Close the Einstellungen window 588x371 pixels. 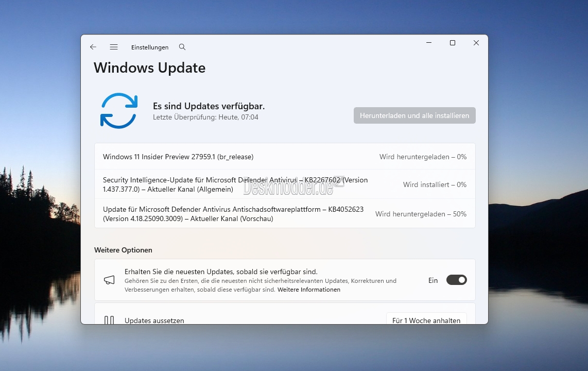coord(476,43)
